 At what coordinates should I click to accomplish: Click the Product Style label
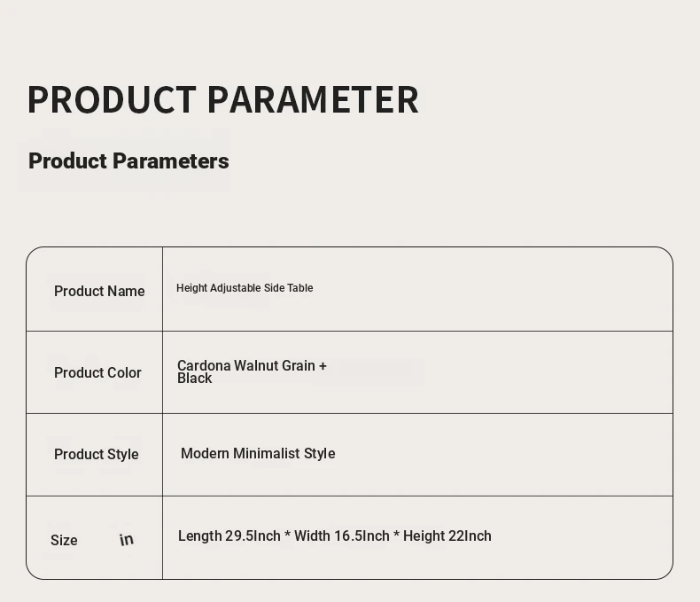(x=96, y=455)
